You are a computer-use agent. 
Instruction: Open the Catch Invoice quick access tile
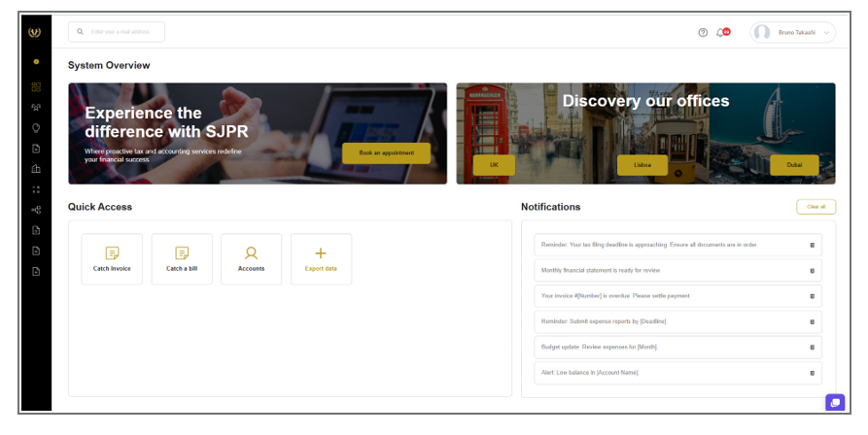[112, 258]
